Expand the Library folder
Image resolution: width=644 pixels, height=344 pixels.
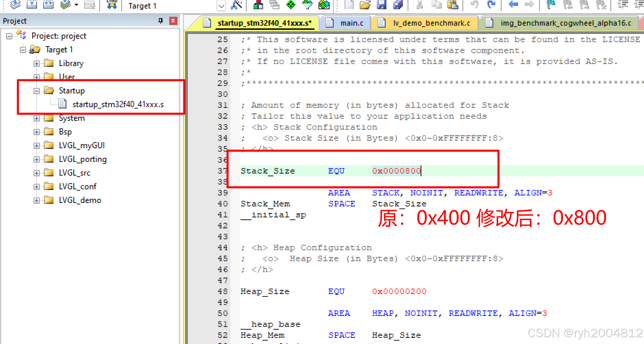pyautogui.click(x=37, y=63)
